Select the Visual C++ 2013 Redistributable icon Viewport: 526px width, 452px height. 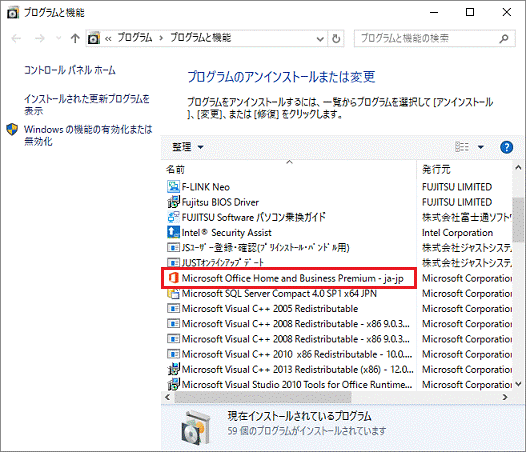(x=173, y=369)
